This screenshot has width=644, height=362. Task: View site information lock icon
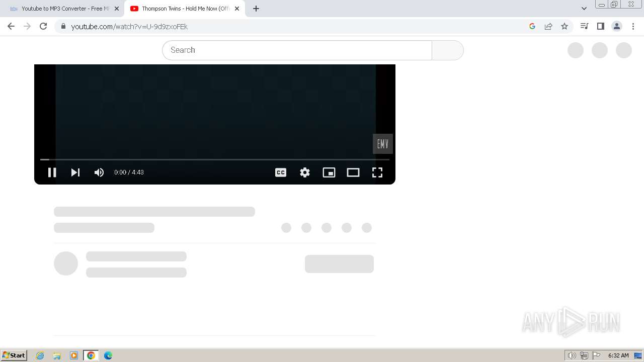[63, 26]
